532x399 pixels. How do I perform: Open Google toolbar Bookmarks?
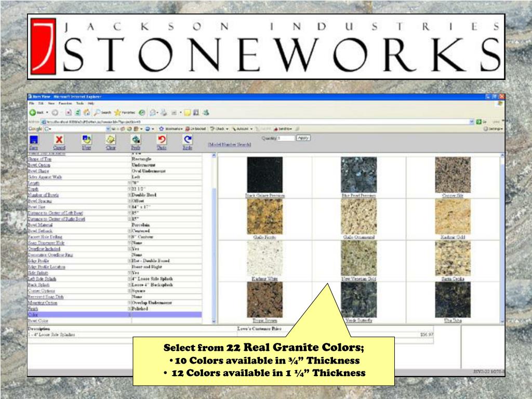click(x=170, y=129)
